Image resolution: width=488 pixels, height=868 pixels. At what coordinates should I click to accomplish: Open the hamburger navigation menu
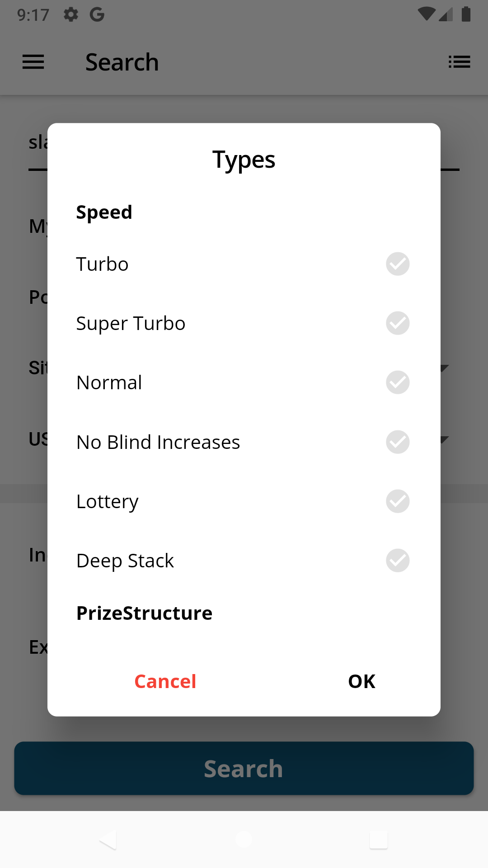tap(33, 62)
